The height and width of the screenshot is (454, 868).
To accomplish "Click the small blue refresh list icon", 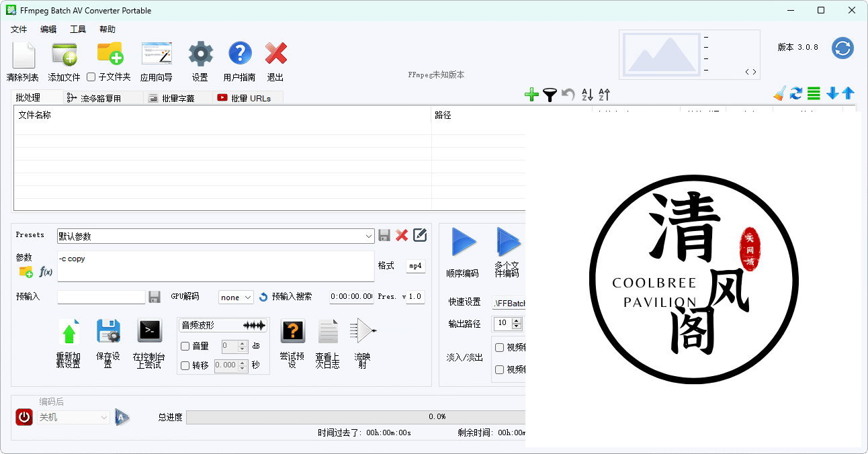I will (x=796, y=93).
